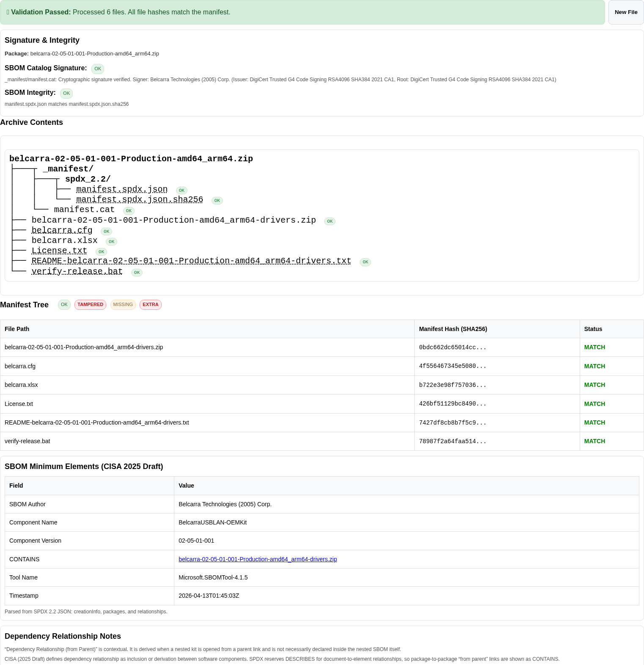The height and width of the screenshot is (665, 644).
Task: Click the drivers.zip entry in archive tree
Action: (x=174, y=220)
